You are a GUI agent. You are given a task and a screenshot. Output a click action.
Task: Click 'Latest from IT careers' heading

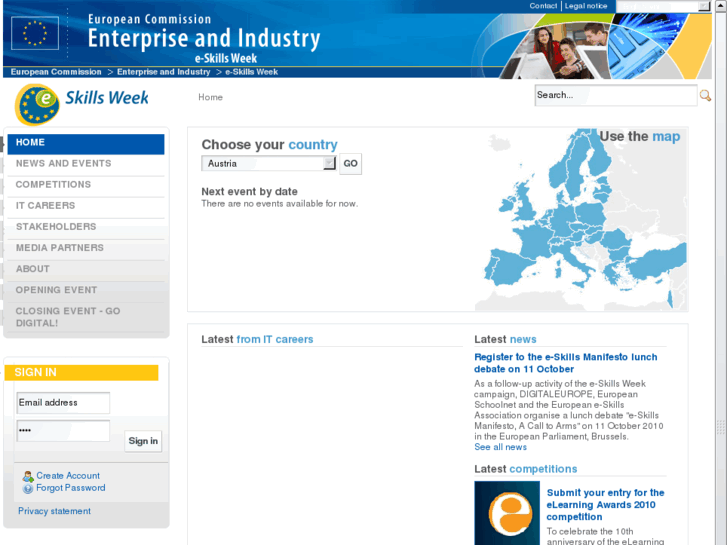tap(257, 340)
